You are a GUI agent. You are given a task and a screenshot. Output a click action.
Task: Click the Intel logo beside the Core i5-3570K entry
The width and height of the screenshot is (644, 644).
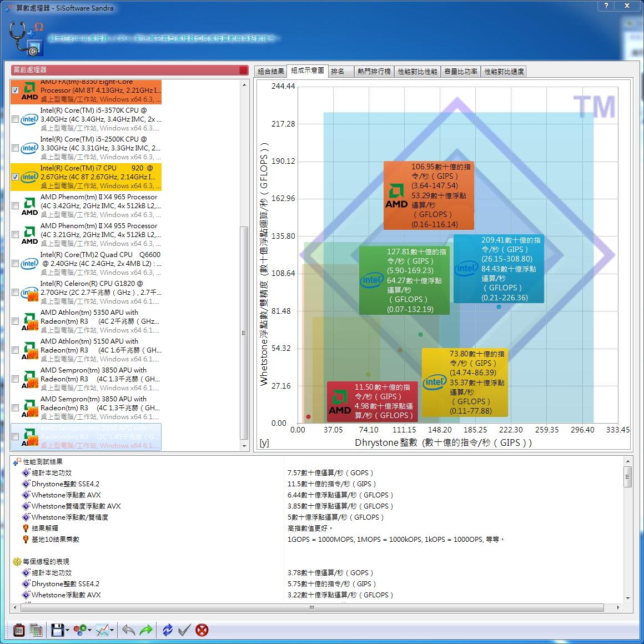point(29,119)
